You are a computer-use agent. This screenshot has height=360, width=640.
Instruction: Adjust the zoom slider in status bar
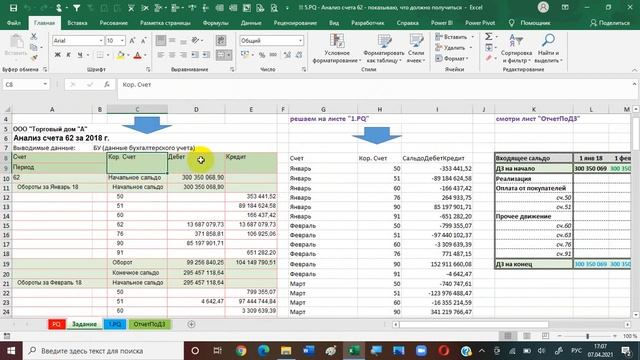coord(587,336)
